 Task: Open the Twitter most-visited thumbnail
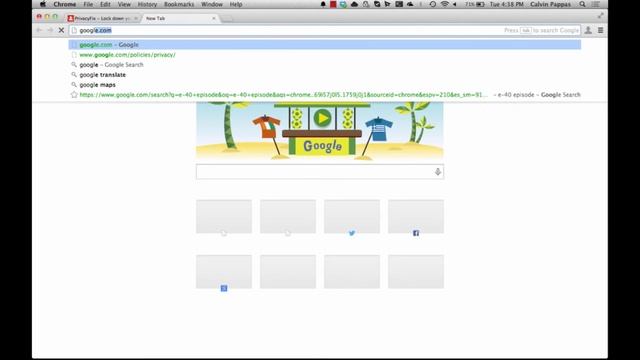click(x=352, y=216)
